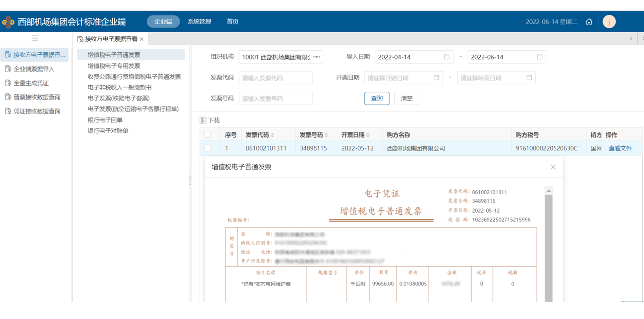Image resolution: width=644 pixels, height=319 pixels.
Task: Toggle the select-all checkbox in table header
Action: pos(208,135)
